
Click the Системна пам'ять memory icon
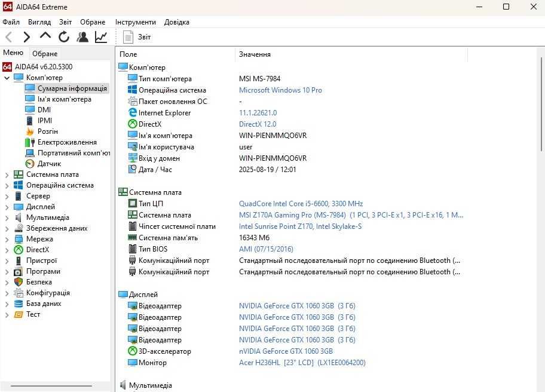133,238
